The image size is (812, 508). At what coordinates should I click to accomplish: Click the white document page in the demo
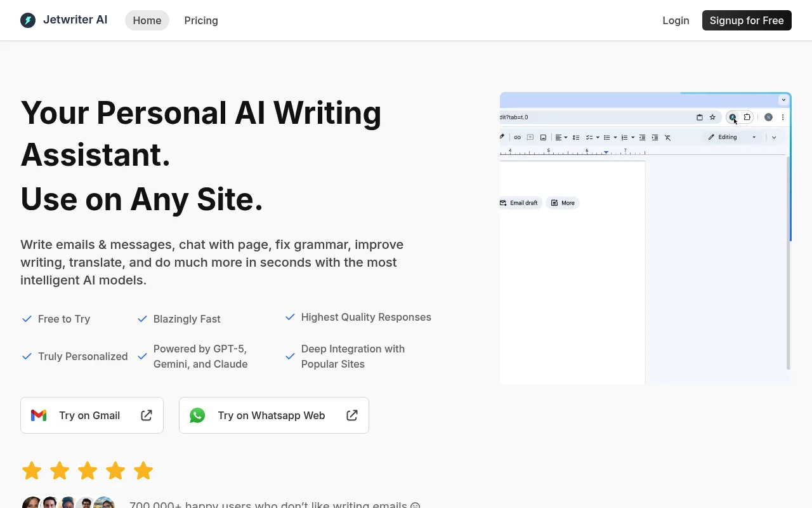572,272
